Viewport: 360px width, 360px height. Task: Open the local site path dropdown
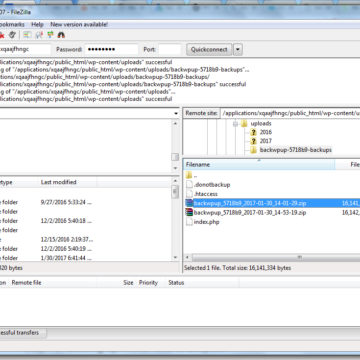(176, 113)
